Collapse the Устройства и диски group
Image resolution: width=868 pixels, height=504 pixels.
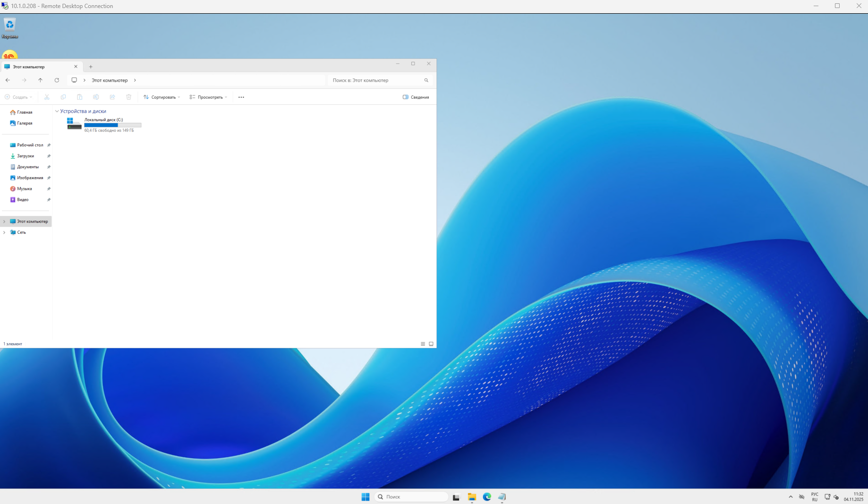click(57, 111)
